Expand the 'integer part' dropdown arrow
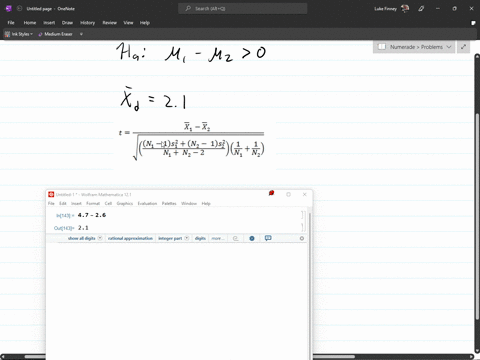The image size is (480, 360). pos(187,238)
